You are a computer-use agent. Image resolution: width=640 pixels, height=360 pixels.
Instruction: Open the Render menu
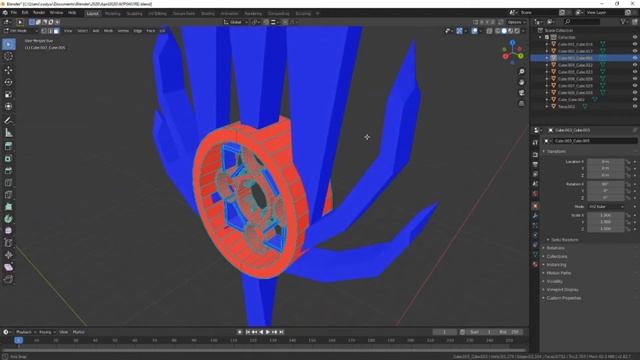[39, 13]
